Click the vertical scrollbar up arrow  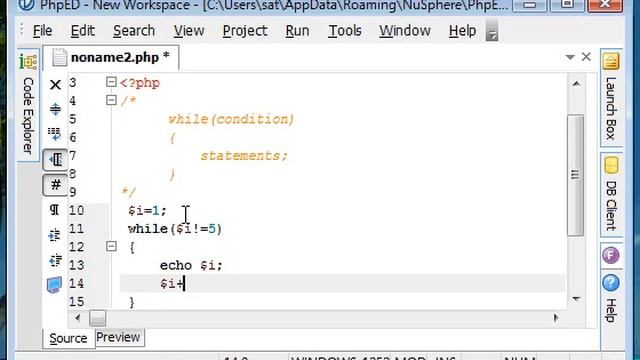click(576, 84)
